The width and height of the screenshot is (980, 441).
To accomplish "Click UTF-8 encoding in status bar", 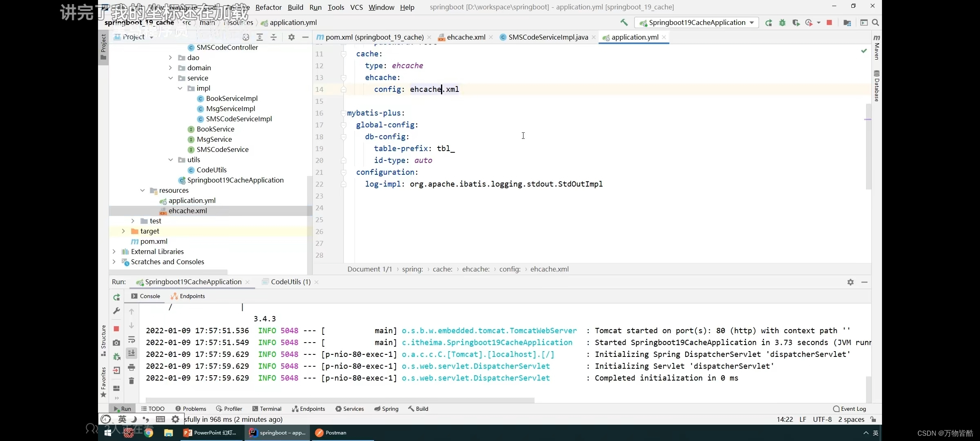I will (822, 419).
